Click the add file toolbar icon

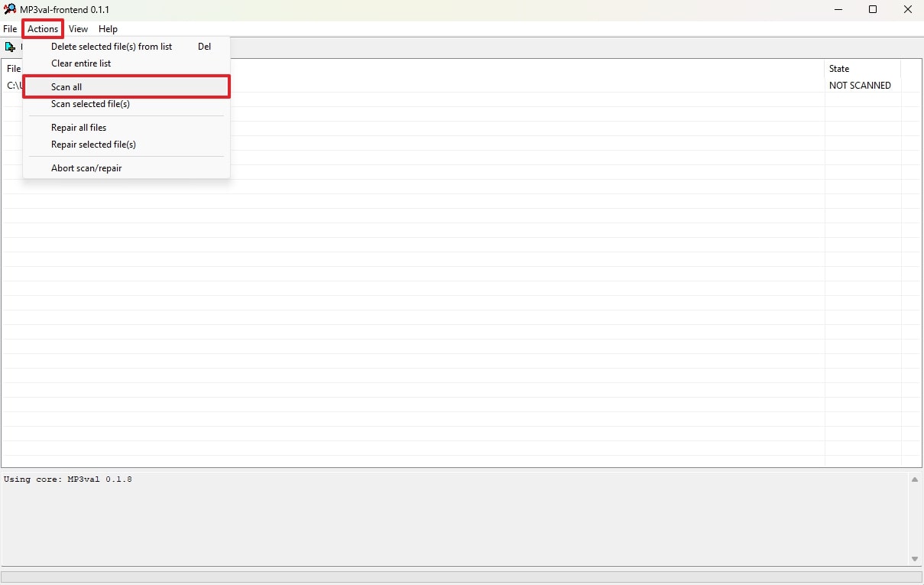10,47
